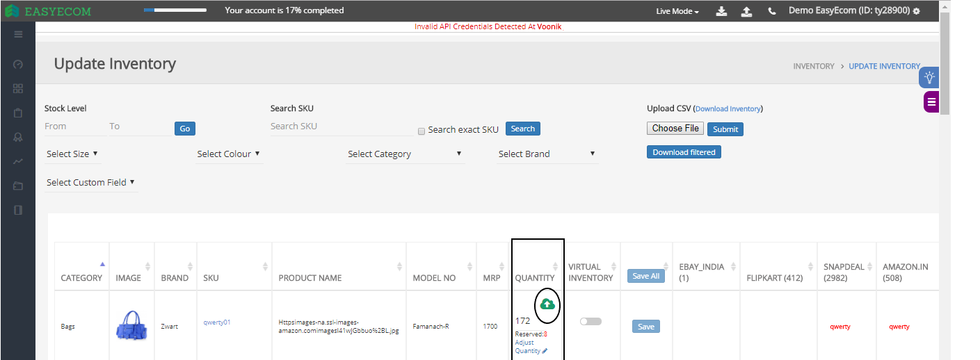The height and width of the screenshot is (360, 980).
Task: Sort by eBay_India column arrows
Action: (734, 267)
